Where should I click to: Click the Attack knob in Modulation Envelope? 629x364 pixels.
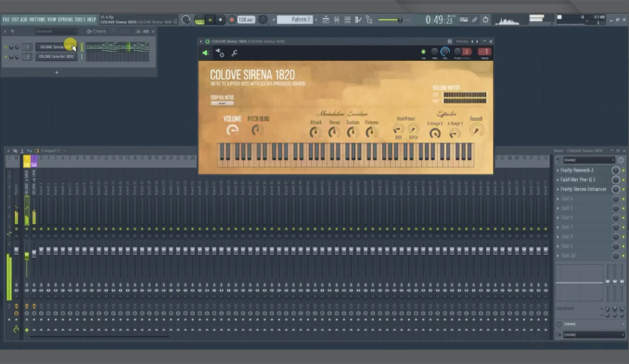tap(316, 132)
